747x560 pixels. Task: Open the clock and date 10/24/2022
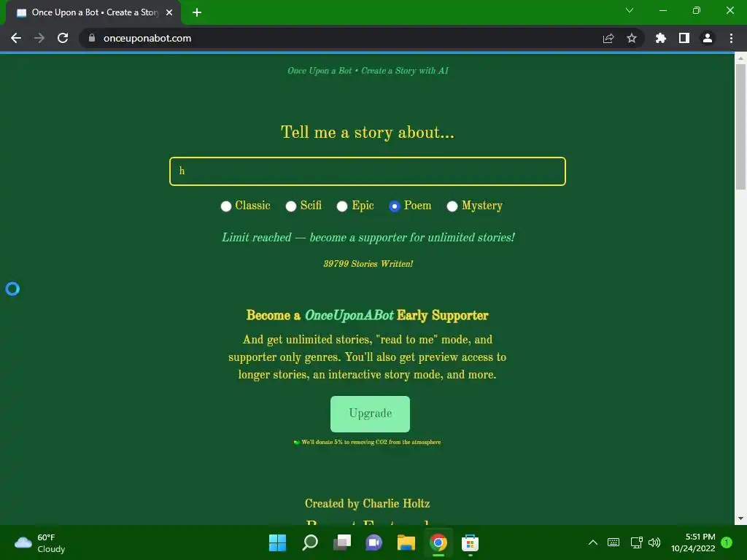(x=693, y=542)
